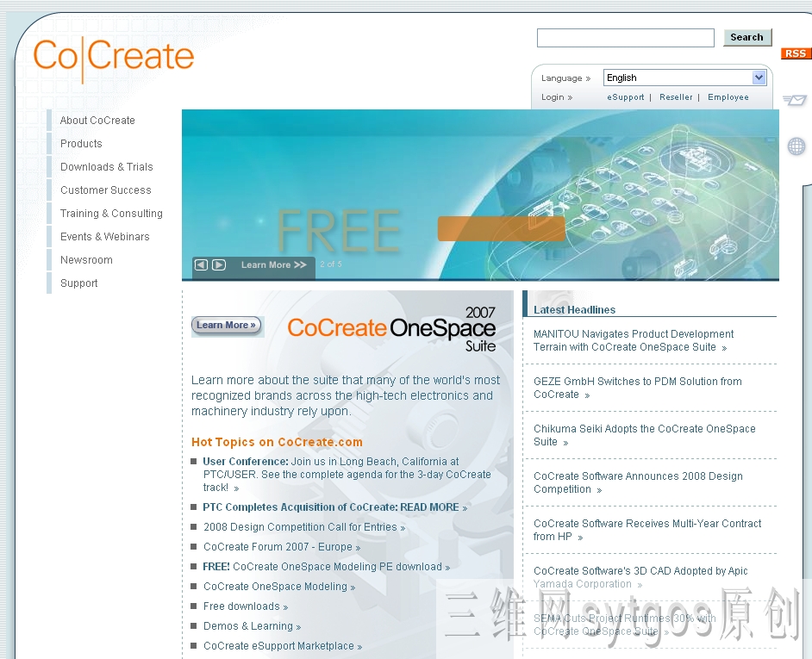Screen dimensions: 812x659
Task: Click the Hot Topics on CoCreate.com heading
Action: 277,442
